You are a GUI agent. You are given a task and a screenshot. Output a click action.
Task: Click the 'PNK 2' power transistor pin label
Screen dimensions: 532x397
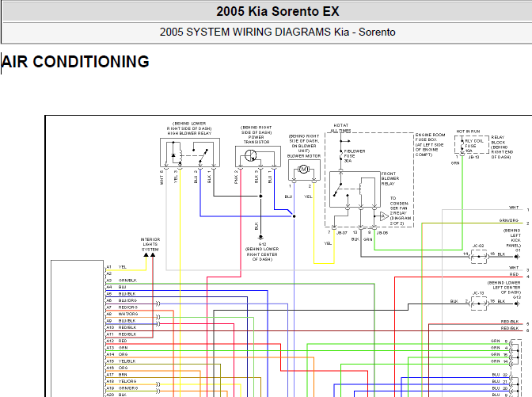(x=236, y=177)
